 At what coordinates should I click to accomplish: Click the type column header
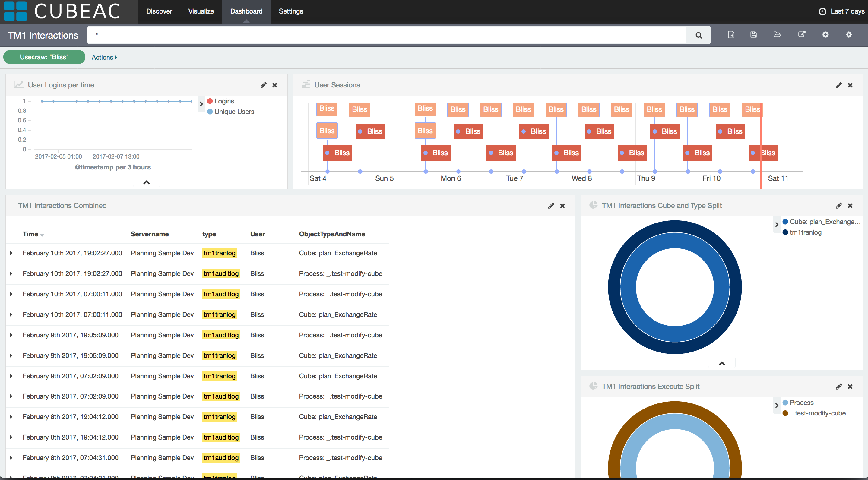pos(209,234)
